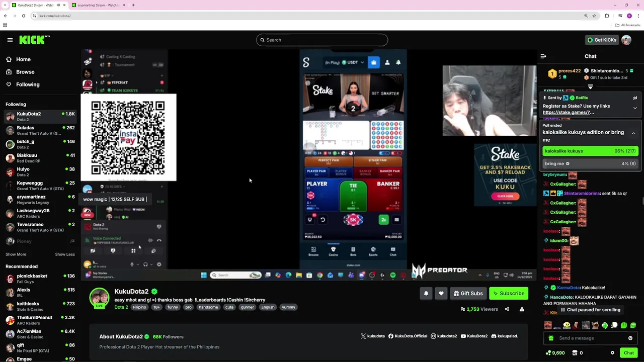Focus the Kick search box
Image resolution: width=644 pixels, height=362 pixels.
pos(322,40)
